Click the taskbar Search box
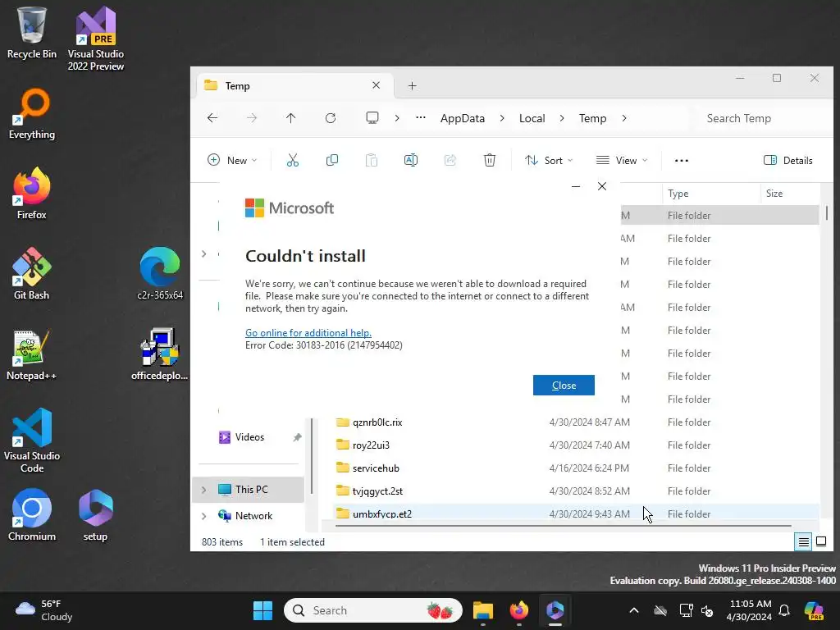The image size is (840, 630). (x=373, y=610)
